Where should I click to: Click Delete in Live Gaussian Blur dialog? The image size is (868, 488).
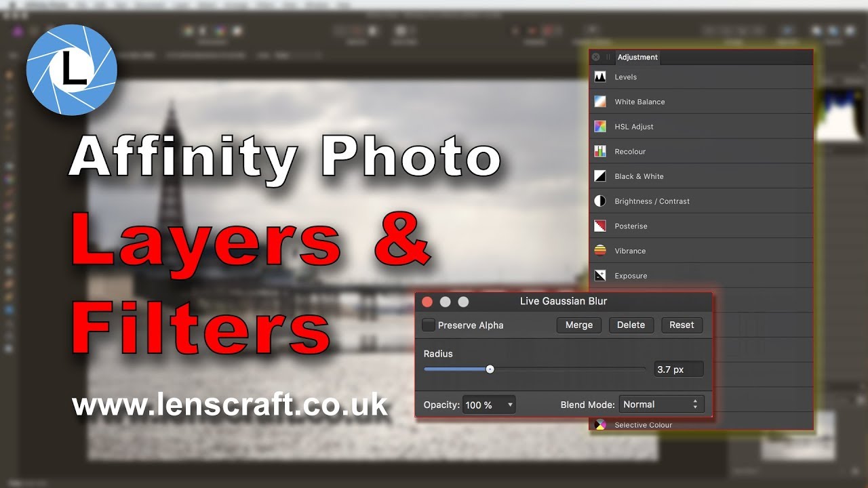(x=631, y=325)
